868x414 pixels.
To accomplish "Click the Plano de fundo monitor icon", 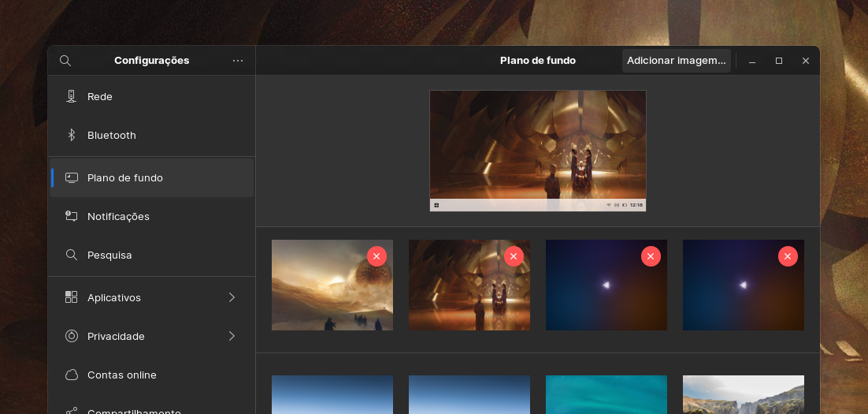I will (72, 178).
